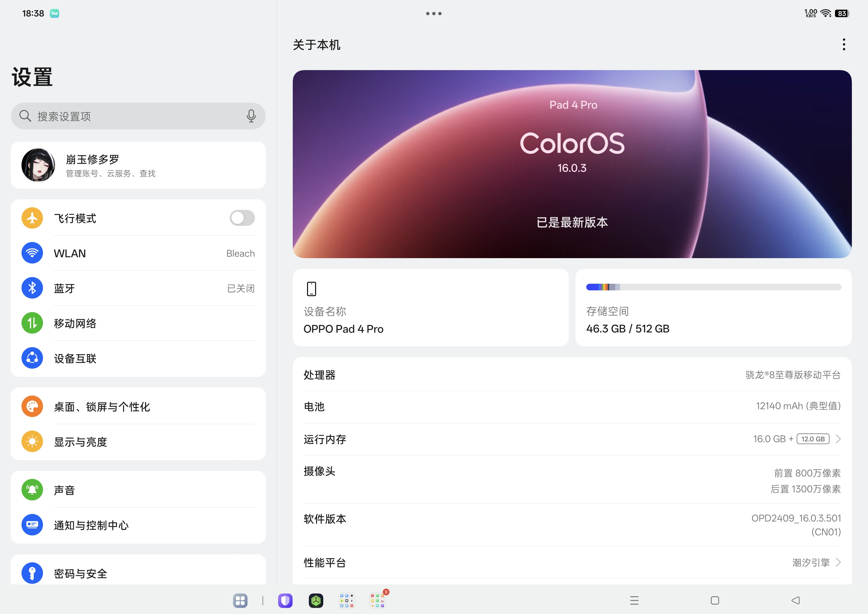Image resolution: width=868 pixels, height=614 pixels.
Task: Open Bluetooth settings row
Action: pos(138,288)
